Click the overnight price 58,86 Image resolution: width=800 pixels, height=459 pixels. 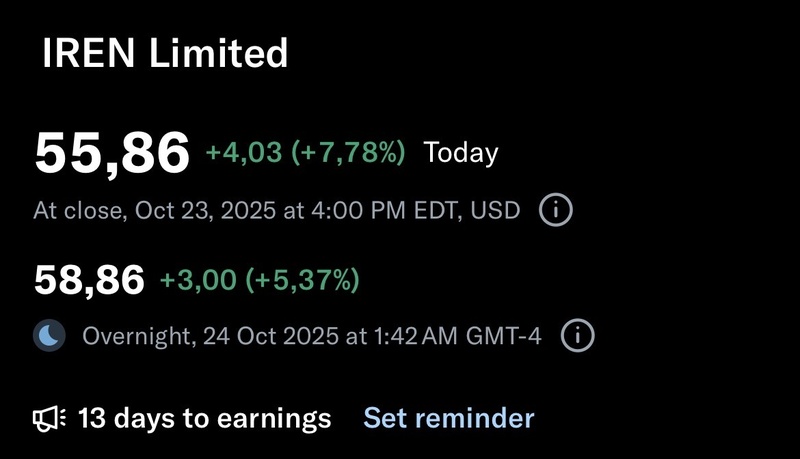pyautogui.click(x=90, y=281)
